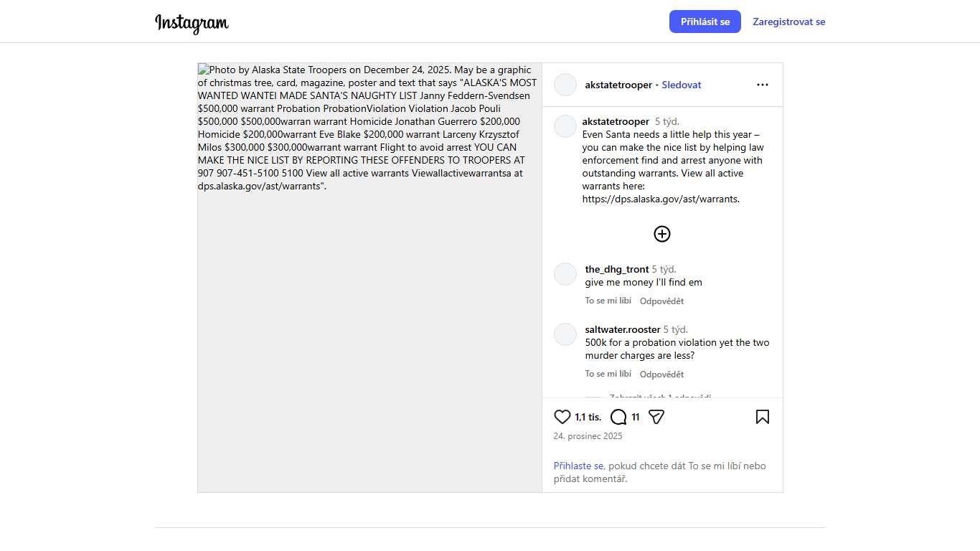Open the three-dots more options menu
This screenshot has height=551, width=980.
[x=763, y=85]
